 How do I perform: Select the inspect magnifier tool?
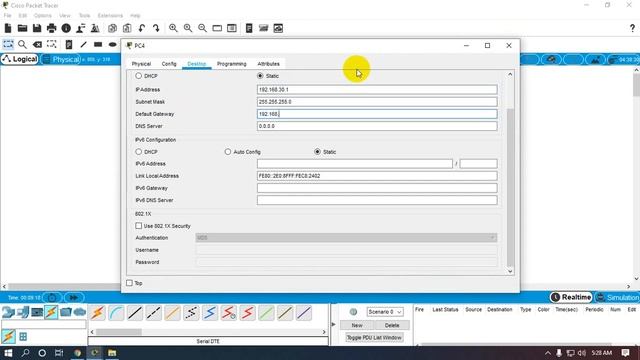point(22,44)
